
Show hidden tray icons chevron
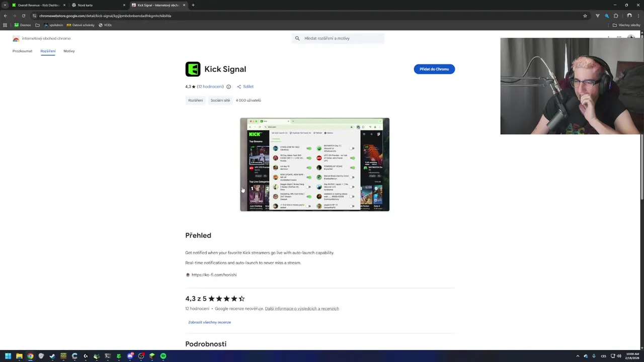pyautogui.click(x=578, y=356)
